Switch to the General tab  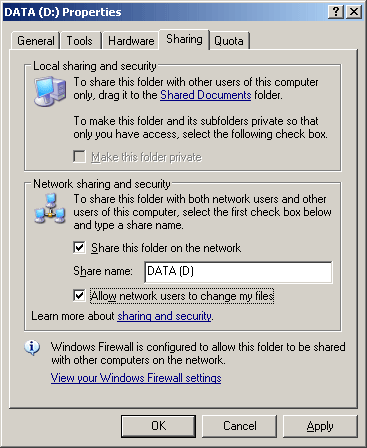pos(36,41)
